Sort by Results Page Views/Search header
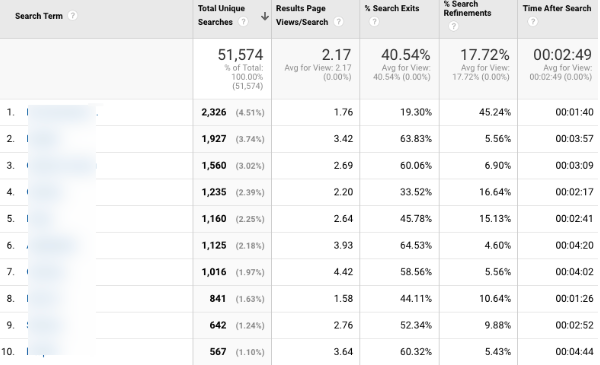The image size is (600, 365). (x=302, y=15)
